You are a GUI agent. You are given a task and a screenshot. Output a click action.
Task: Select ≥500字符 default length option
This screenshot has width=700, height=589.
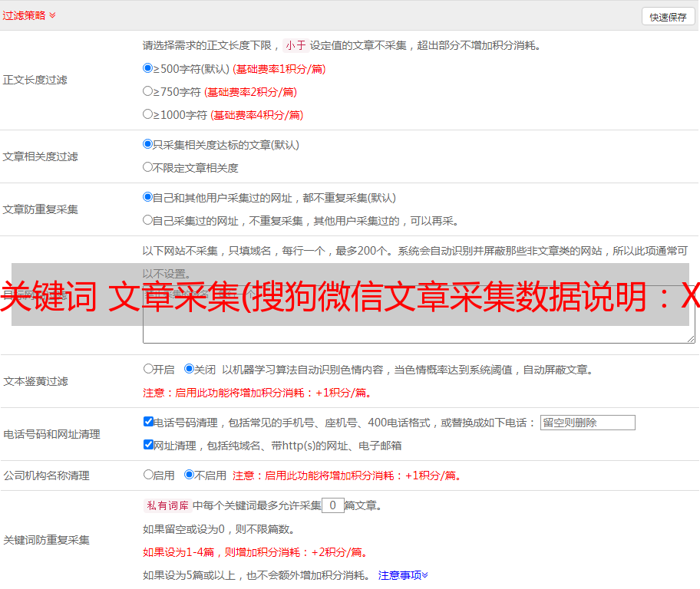click(148, 68)
